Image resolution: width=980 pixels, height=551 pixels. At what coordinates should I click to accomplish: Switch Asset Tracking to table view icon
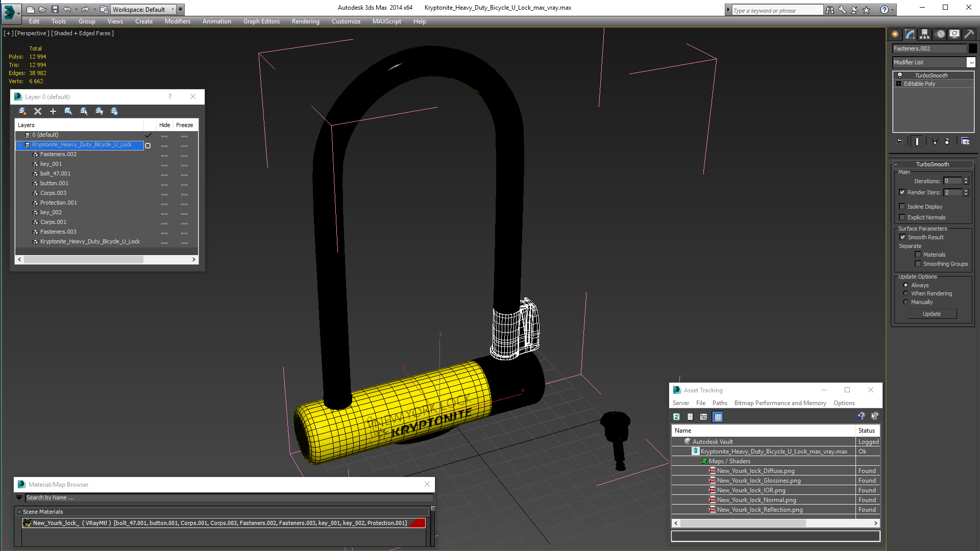coord(718,417)
